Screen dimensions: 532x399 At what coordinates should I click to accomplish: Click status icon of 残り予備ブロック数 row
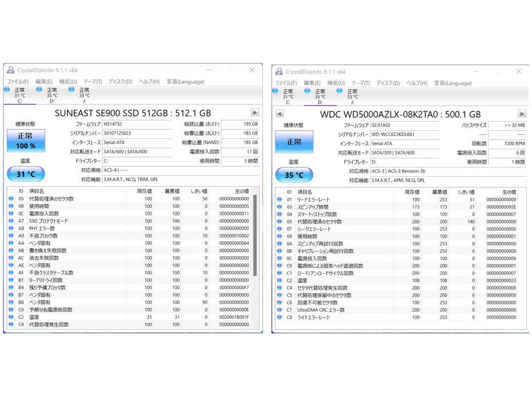(x=11, y=287)
